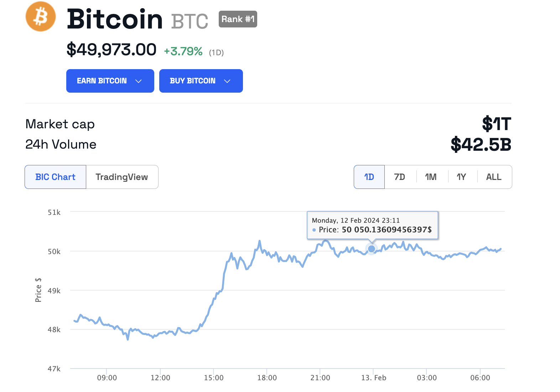Select the 7D time range
560x392 pixels.
[400, 177]
